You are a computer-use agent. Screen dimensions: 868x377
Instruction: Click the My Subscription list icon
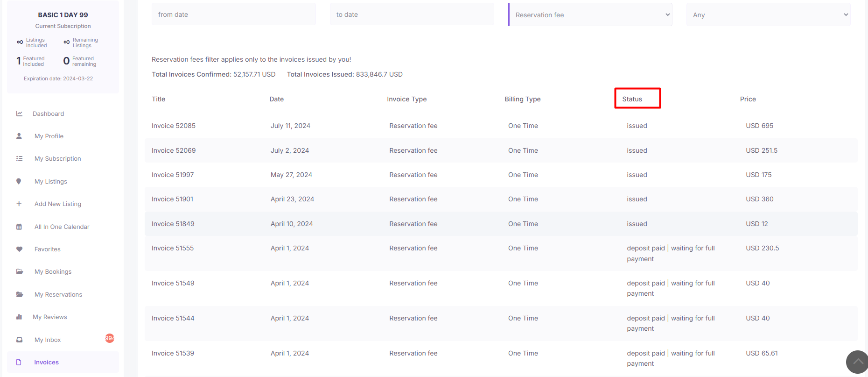click(x=19, y=158)
